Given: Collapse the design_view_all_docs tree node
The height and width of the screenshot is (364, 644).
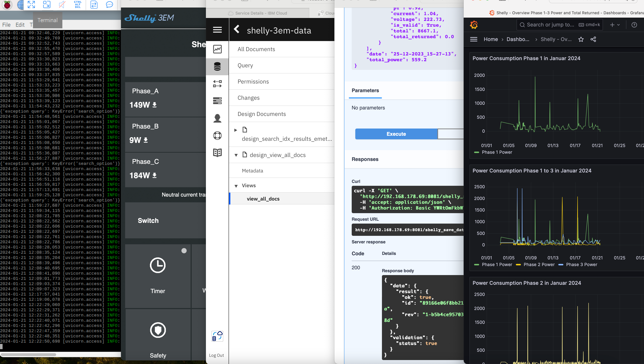Looking at the screenshot, I should click(236, 155).
